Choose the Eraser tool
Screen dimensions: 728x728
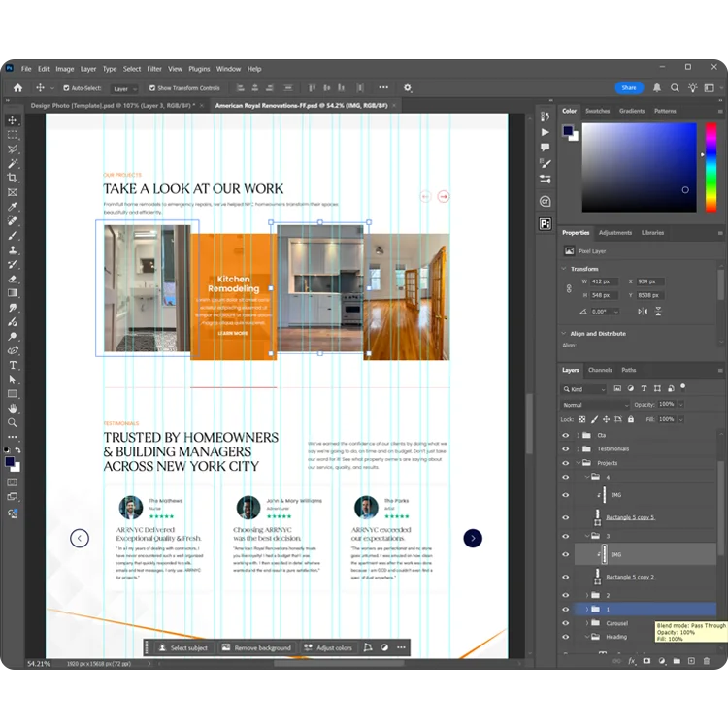[x=13, y=279]
